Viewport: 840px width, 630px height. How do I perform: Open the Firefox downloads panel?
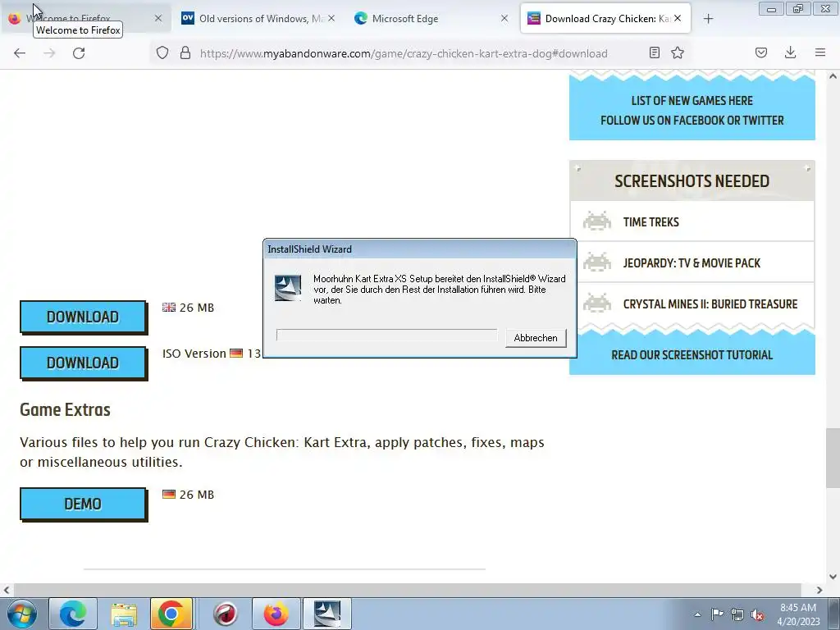pyautogui.click(x=790, y=52)
